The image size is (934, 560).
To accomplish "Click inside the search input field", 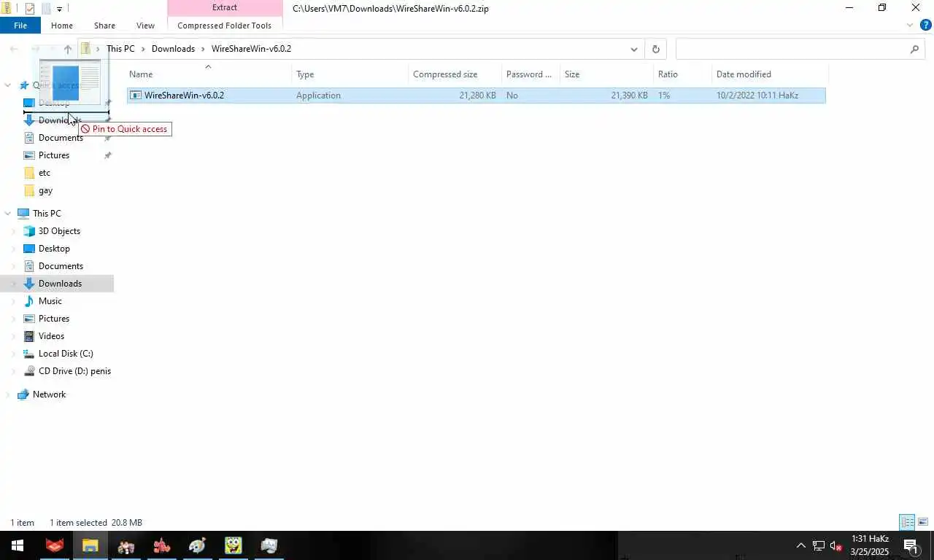I will [792, 49].
